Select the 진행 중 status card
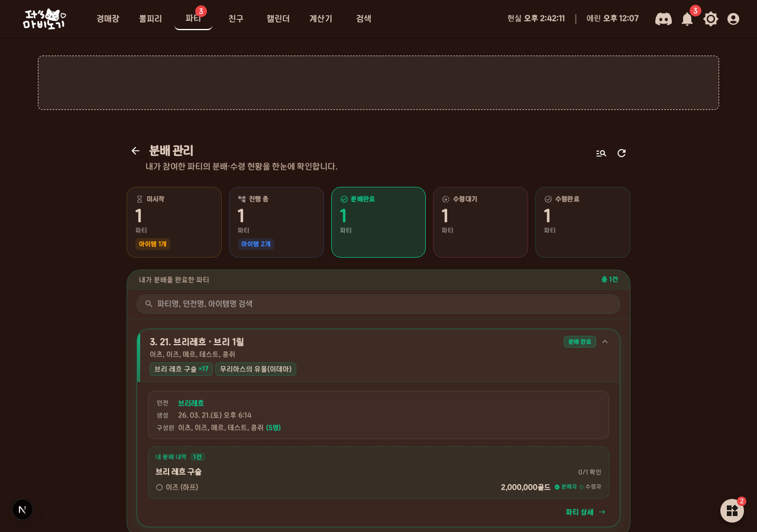Viewport: 757px width, 532px height. (x=276, y=222)
